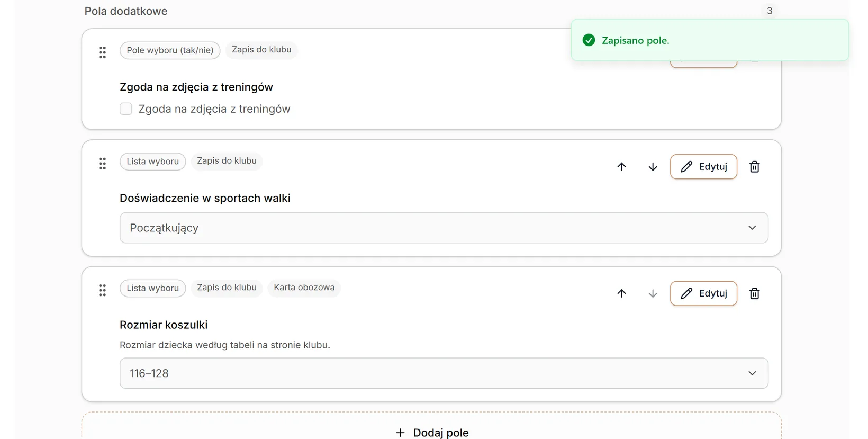
Task: Move Doświadczenie w sportach walki field up
Action: click(621, 167)
